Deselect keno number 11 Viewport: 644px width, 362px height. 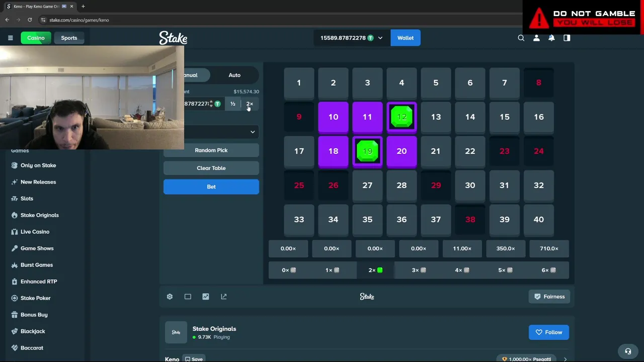tap(367, 117)
